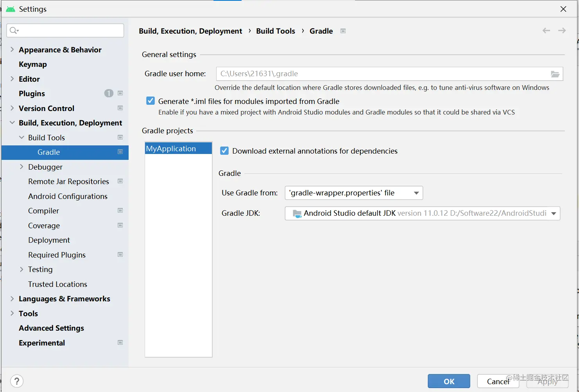Click the project-level icon beside Gradle breadcrumb
Image resolution: width=579 pixels, height=392 pixels.
(x=343, y=31)
